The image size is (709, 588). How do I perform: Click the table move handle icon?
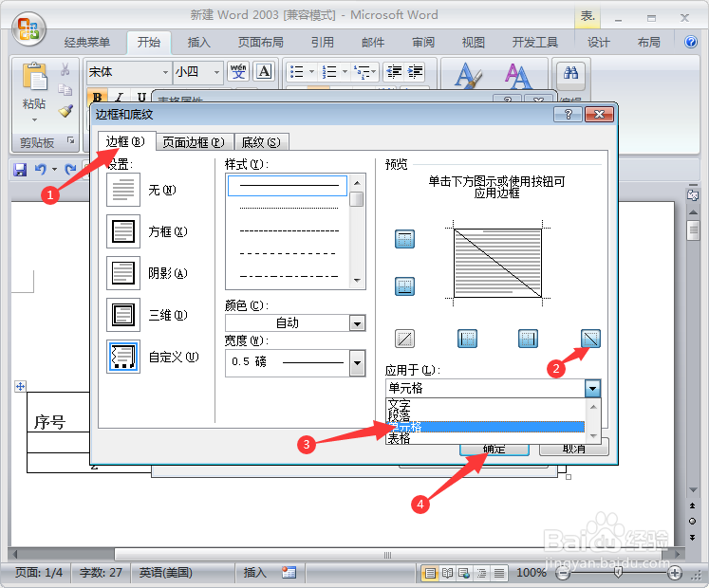(x=20, y=386)
